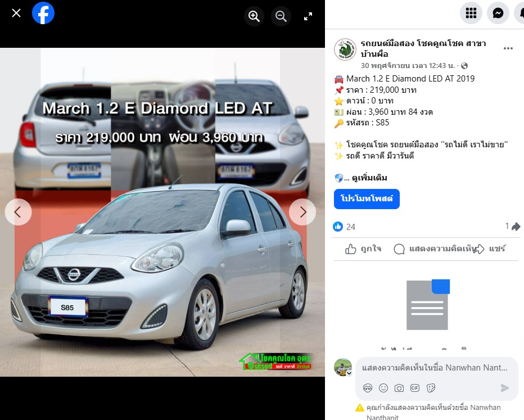
Task: Open the sticker picker
Action: click(431, 388)
